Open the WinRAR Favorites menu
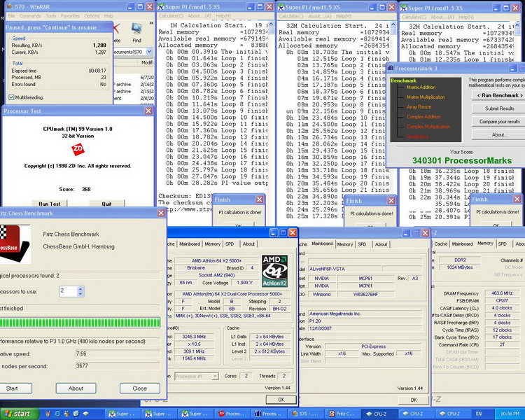 point(70,15)
